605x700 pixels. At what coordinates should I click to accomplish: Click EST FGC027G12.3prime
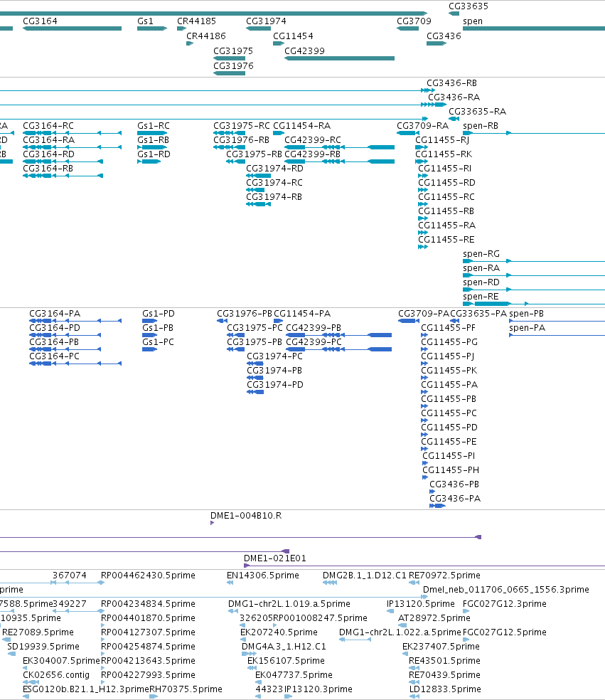[505, 604]
